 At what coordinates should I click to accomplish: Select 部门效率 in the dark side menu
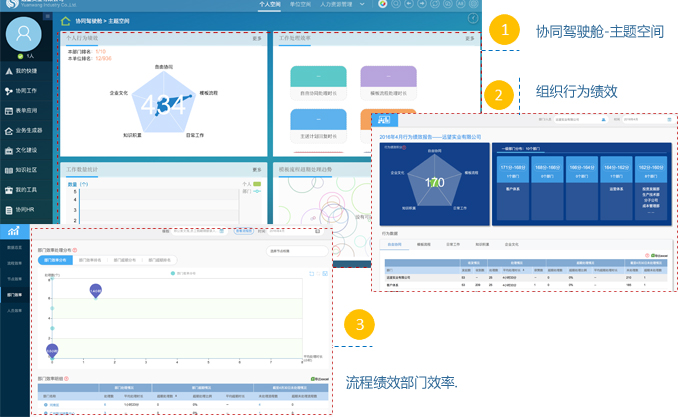[x=16, y=297]
